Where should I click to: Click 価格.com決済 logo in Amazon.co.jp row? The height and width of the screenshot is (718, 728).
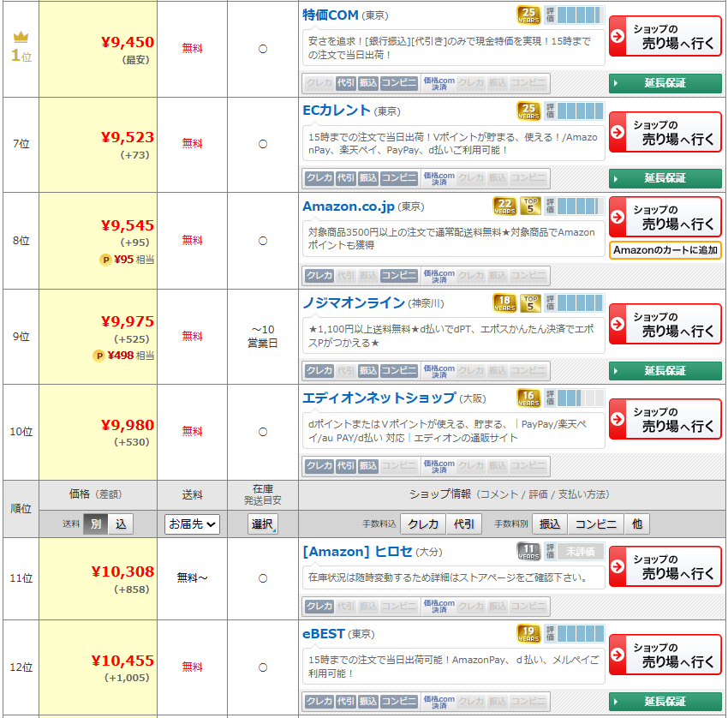tap(439, 276)
